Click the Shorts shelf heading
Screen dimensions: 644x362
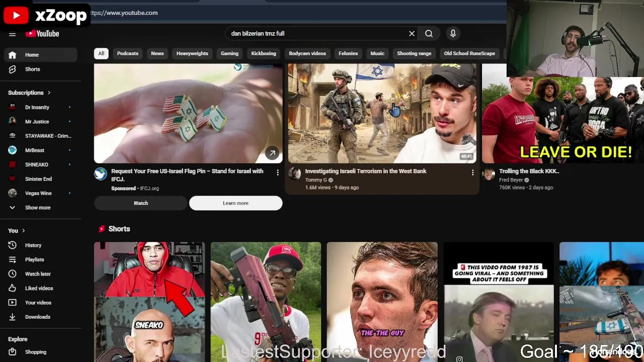pos(119,229)
